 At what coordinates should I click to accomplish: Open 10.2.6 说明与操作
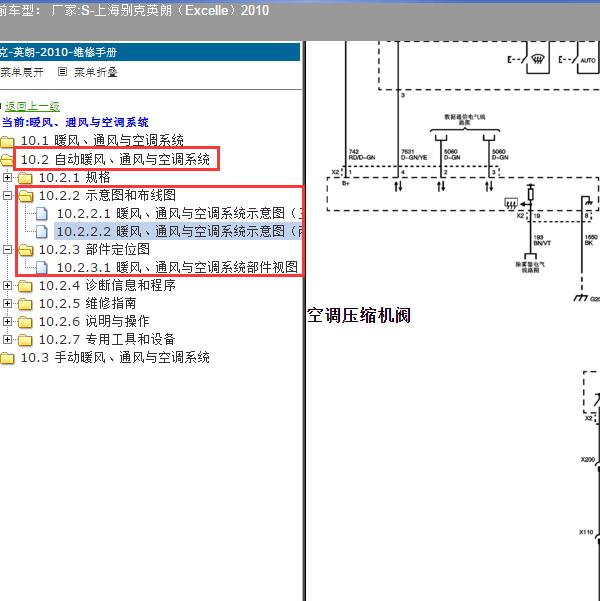click(x=94, y=322)
